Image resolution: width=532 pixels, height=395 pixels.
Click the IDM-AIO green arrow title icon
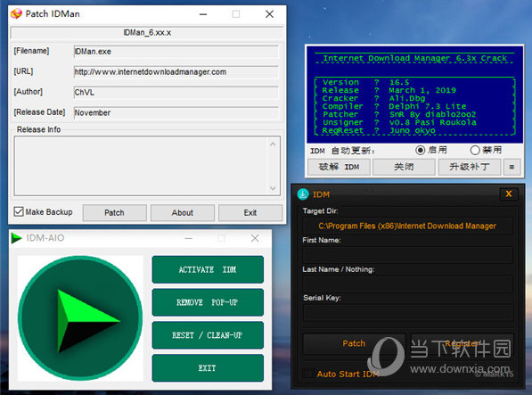16,238
